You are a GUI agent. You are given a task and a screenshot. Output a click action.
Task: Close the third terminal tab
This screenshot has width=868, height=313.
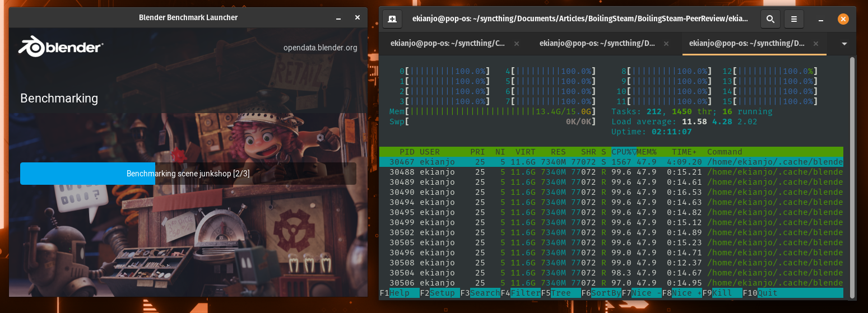(x=815, y=43)
